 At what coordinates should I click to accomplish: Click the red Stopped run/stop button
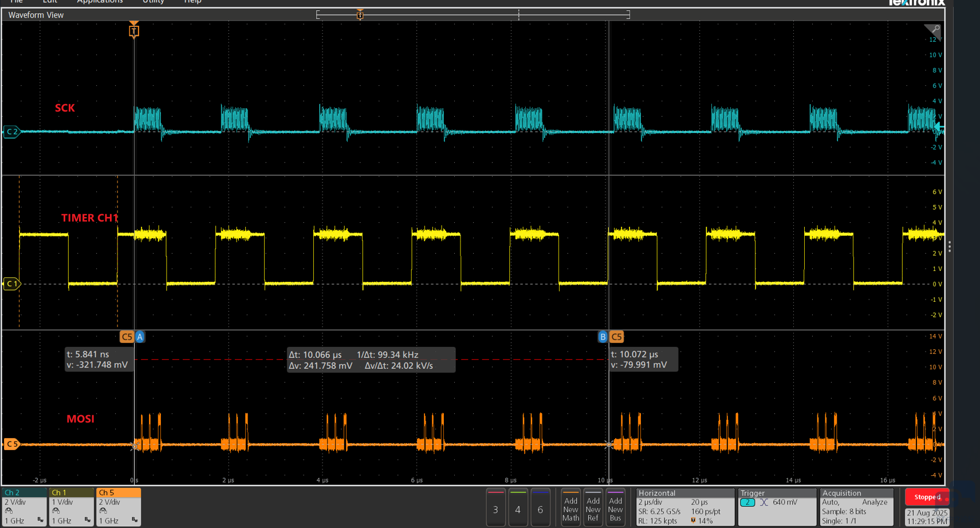927,497
